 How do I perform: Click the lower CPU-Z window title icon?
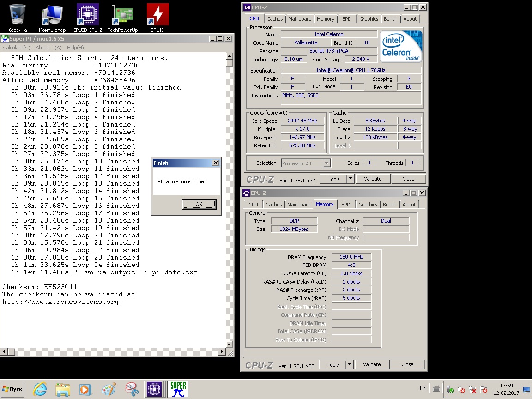click(x=246, y=193)
